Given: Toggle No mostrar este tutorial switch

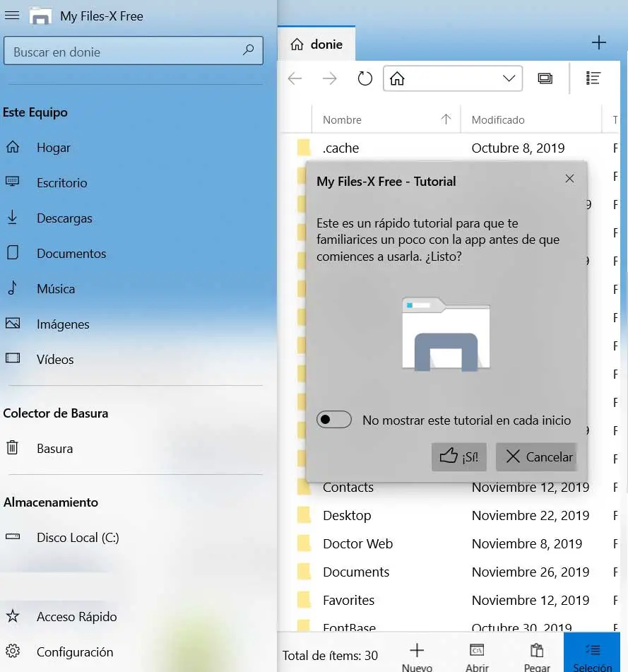Looking at the screenshot, I should (x=334, y=420).
